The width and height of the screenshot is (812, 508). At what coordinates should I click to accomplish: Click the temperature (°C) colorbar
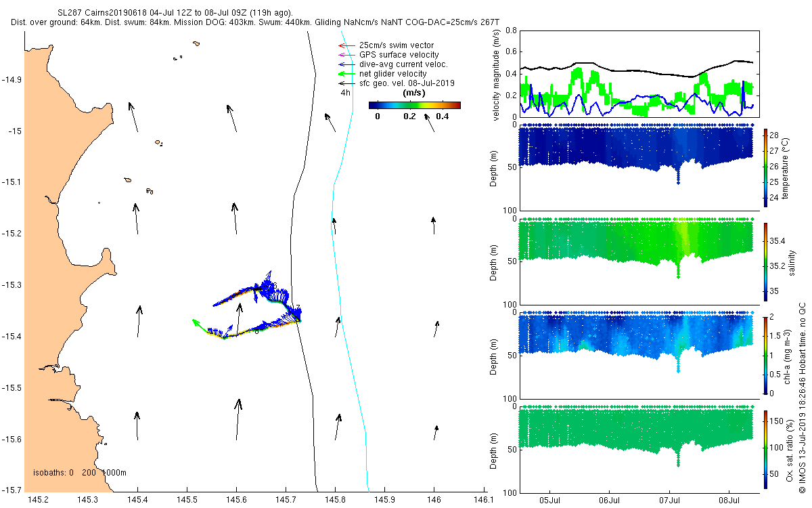click(767, 167)
